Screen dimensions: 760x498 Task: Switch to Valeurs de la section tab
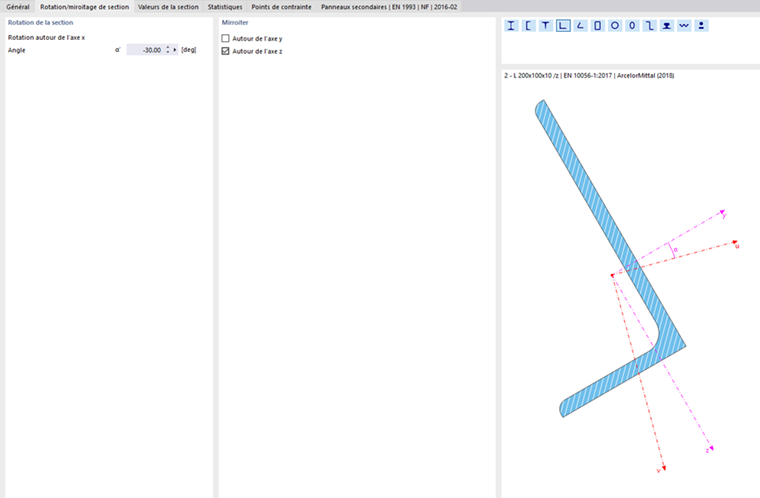pyautogui.click(x=168, y=7)
